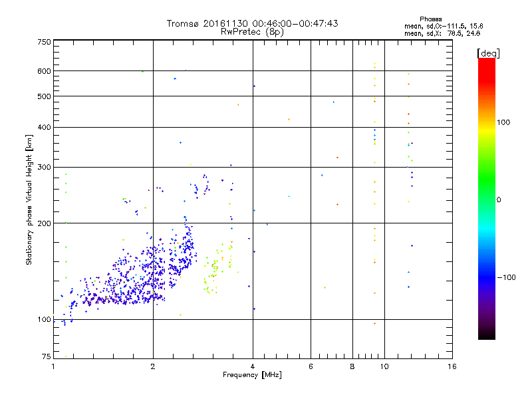Click the color bar tick label '-100'
The height and width of the screenshot is (399, 532).
[506, 277]
